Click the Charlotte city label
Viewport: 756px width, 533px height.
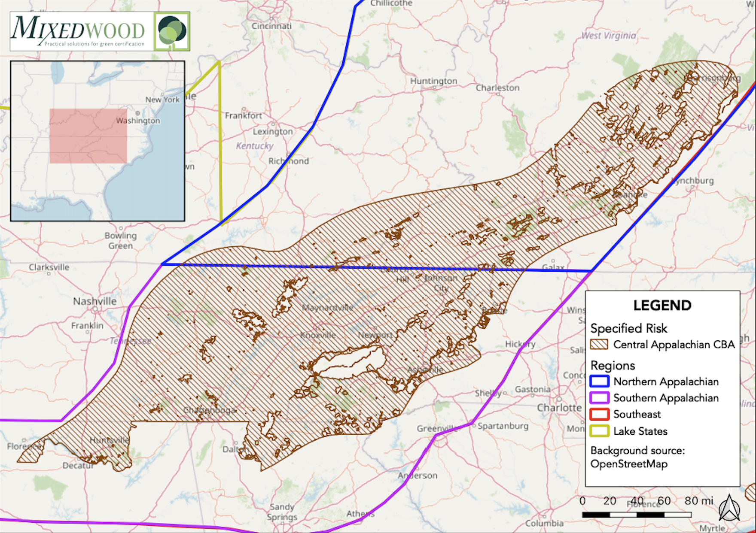[559, 407]
